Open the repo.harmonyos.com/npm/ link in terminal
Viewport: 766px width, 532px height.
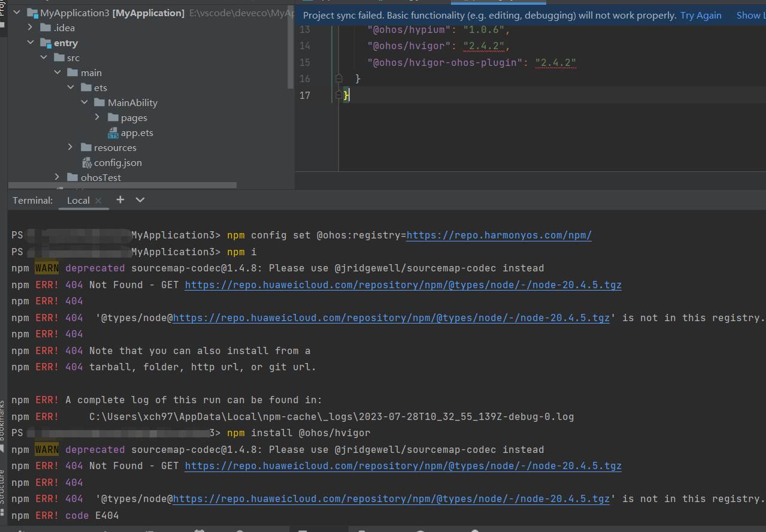point(499,235)
